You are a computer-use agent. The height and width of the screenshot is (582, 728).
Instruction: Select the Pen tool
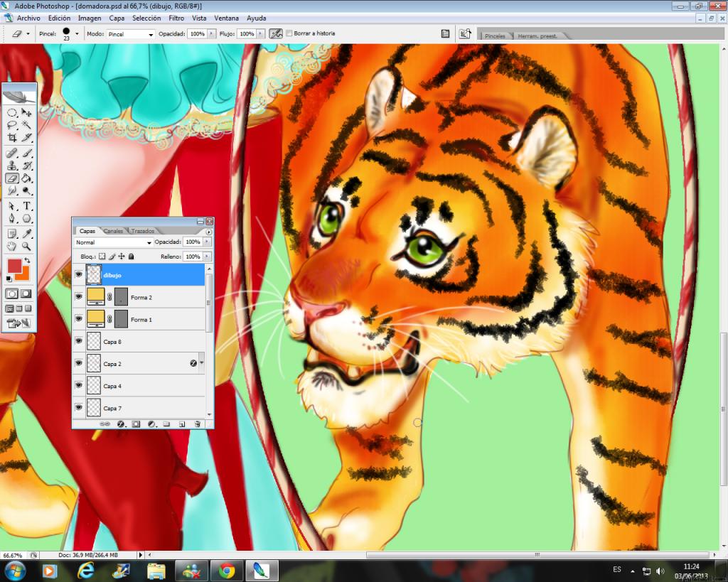(x=12, y=219)
